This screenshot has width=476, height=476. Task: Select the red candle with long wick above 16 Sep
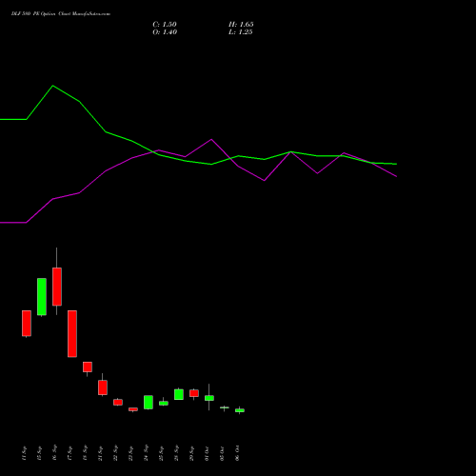point(57,287)
